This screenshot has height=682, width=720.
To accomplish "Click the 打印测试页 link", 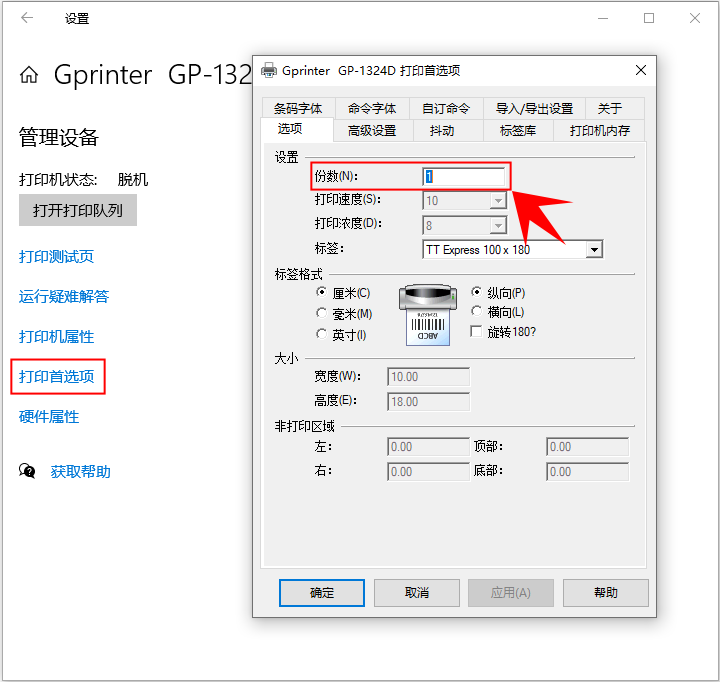I will click(x=56, y=256).
